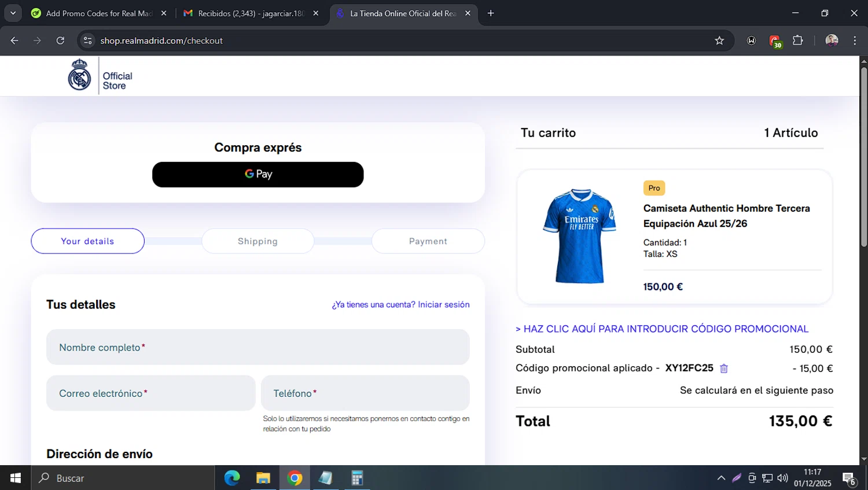Open site information icon in address bar
This screenshot has height=490, width=868.
(88, 40)
